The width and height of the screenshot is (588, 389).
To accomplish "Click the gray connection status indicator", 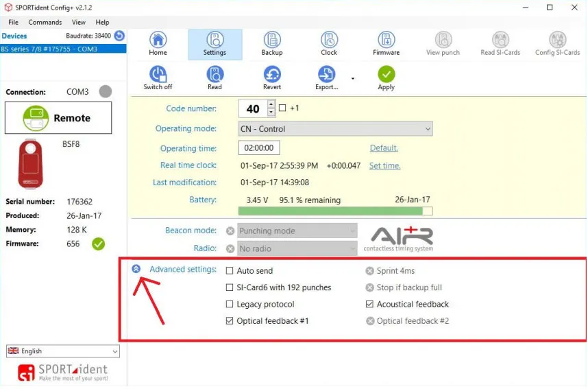I will tap(106, 92).
